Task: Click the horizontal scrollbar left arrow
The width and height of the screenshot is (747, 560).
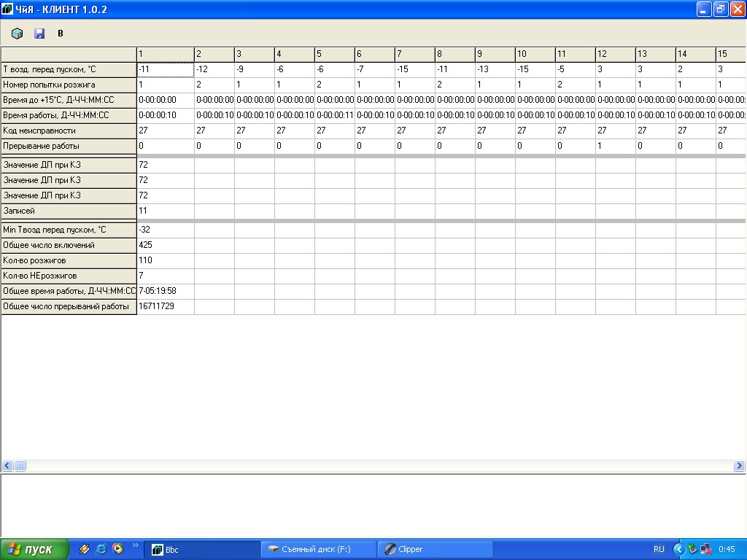Action: (7, 466)
